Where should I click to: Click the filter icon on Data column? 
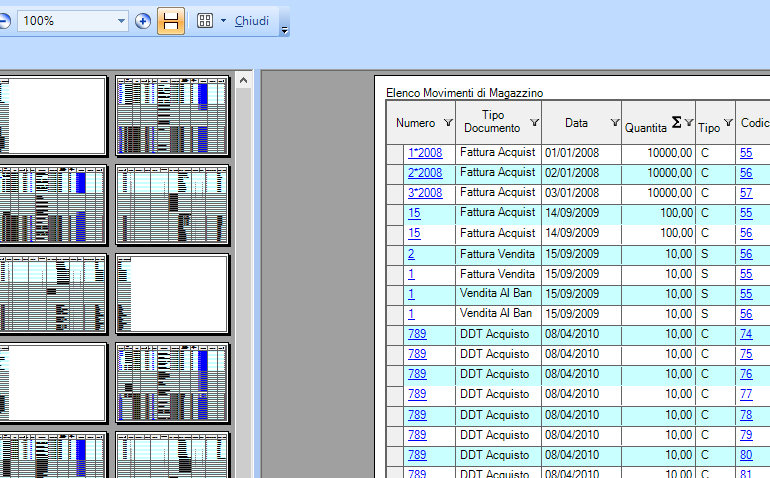pos(613,123)
